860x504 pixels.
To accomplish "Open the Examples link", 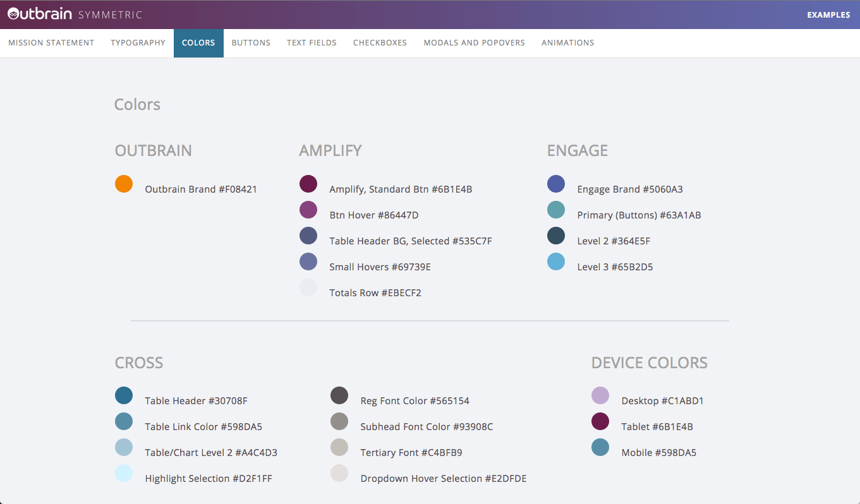I will pos(828,15).
